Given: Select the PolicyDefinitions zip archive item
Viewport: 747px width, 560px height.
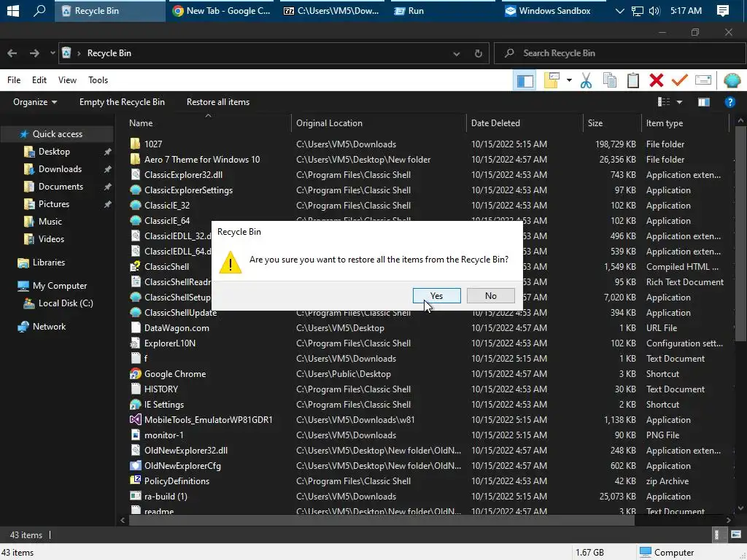Looking at the screenshot, I should pyautogui.click(x=427, y=481).
